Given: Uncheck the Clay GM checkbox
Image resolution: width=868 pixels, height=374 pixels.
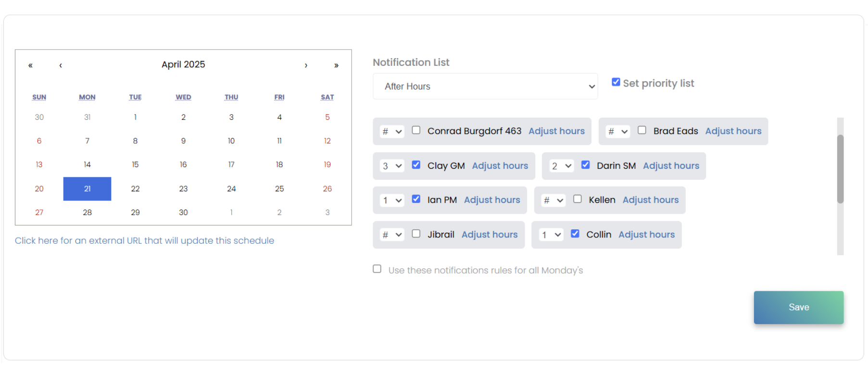Looking at the screenshot, I should coord(416,165).
